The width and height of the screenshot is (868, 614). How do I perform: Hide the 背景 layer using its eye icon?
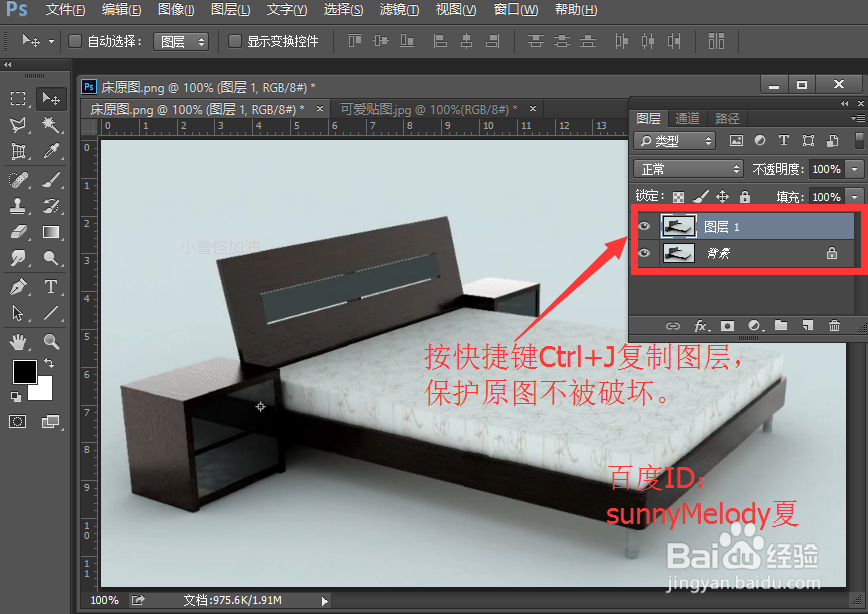coord(644,253)
